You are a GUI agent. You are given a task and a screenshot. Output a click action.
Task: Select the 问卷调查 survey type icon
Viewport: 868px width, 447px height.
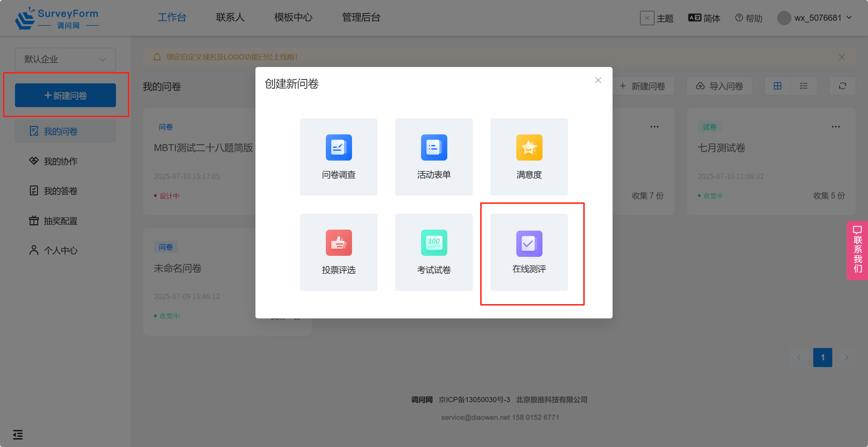339,147
